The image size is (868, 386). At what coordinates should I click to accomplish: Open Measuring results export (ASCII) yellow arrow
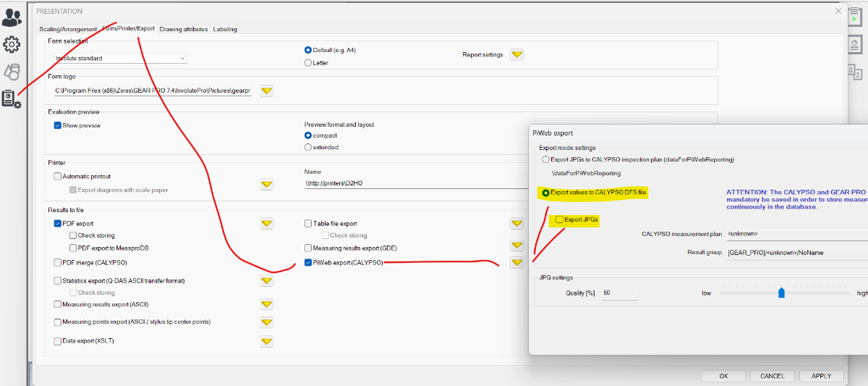coord(266,304)
